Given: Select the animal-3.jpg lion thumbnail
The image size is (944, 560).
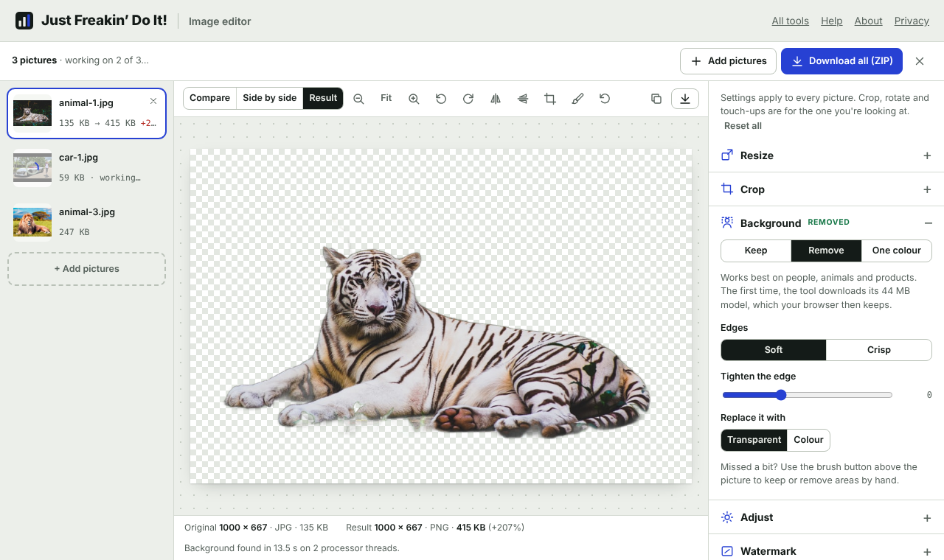Looking at the screenshot, I should pos(32,222).
